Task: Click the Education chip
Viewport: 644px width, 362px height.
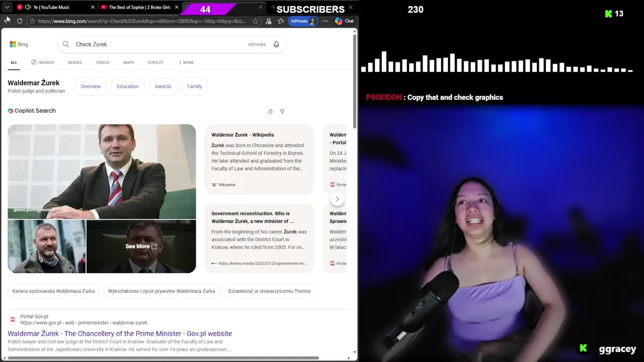Action: pos(128,86)
